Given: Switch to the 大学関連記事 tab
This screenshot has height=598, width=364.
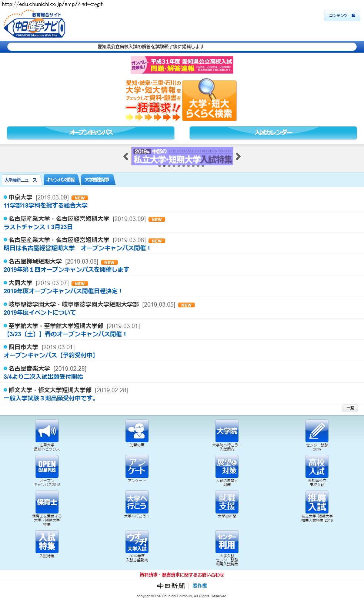Looking at the screenshot, I should pos(97,180).
